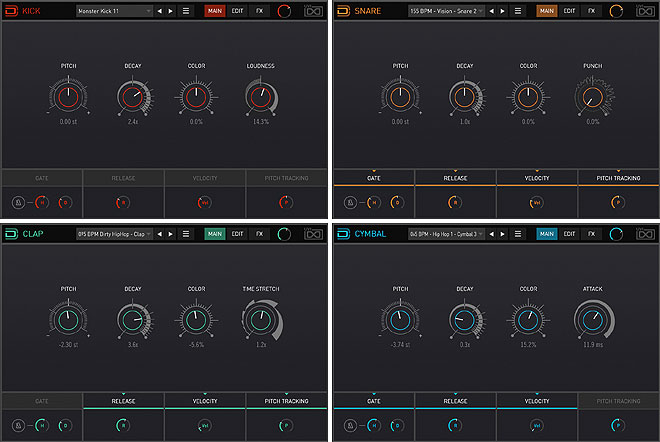Click the Time Stretch knob in Clap panel

click(261, 320)
